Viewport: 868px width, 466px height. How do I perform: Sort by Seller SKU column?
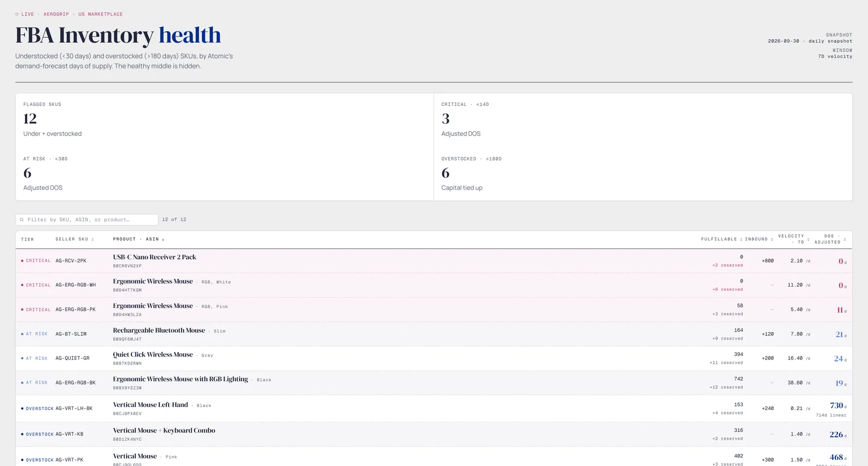pos(74,239)
